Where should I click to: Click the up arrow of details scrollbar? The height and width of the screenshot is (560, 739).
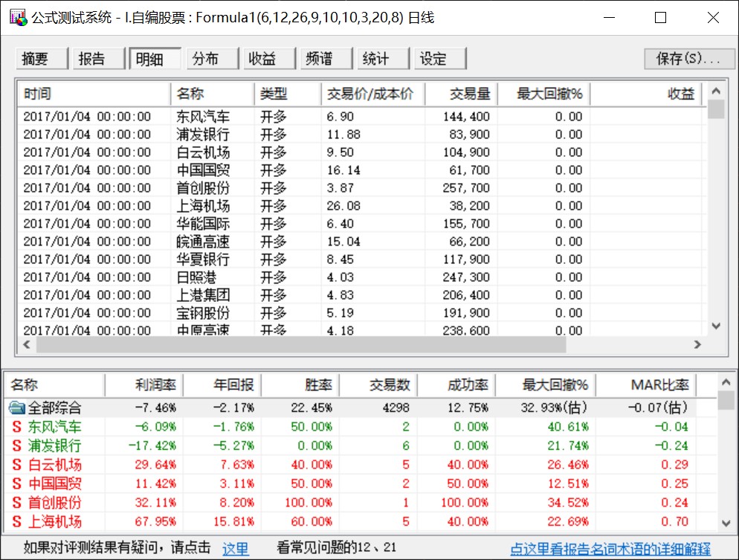coord(716,91)
